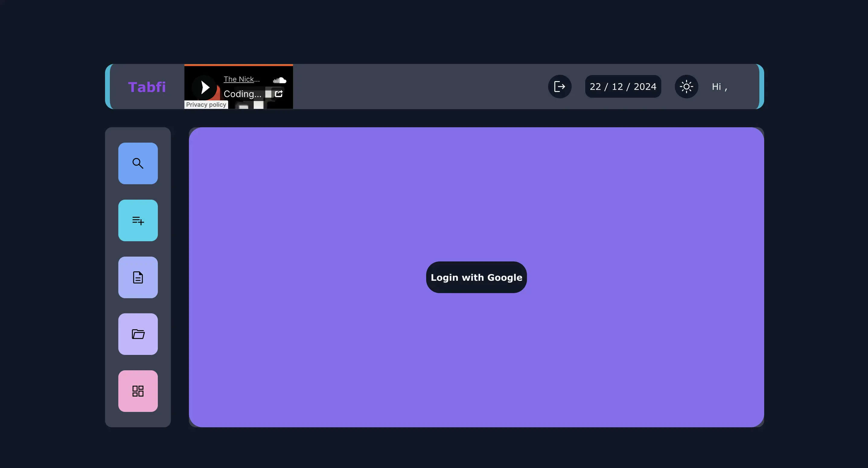The width and height of the screenshot is (868, 468).
Task: Click the orange bar atop the SoundCloud player
Action: tap(238, 65)
